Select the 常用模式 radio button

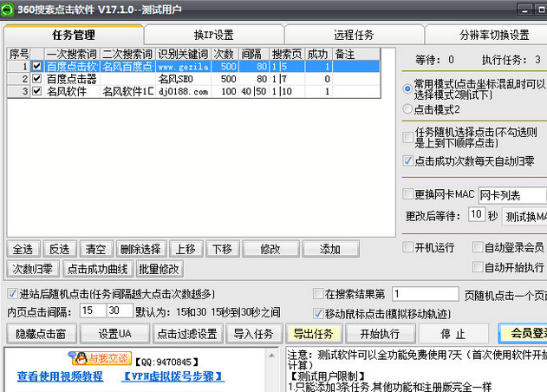[x=407, y=88]
